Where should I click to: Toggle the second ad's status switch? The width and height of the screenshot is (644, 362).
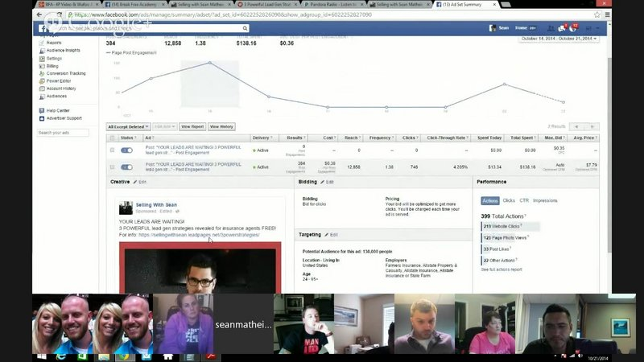pos(126,167)
